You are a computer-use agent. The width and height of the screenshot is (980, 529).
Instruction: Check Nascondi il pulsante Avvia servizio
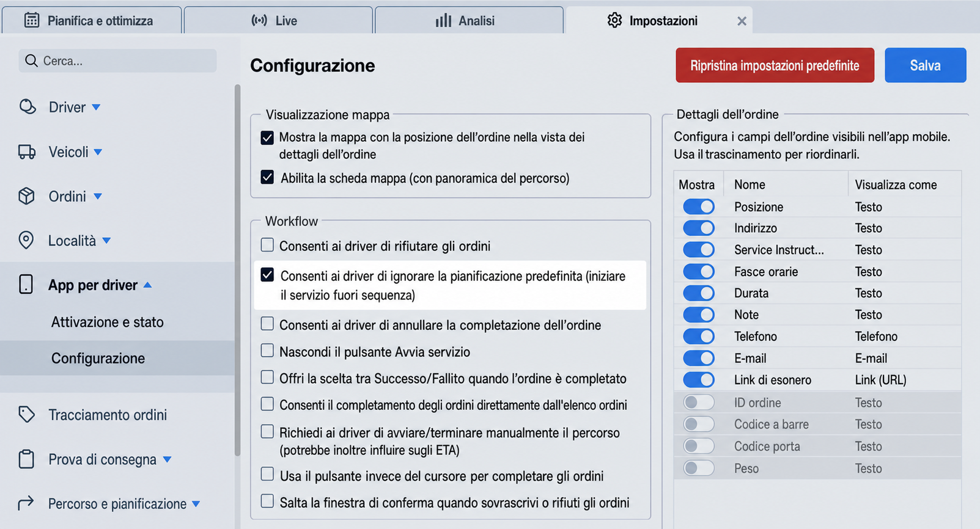click(267, 351)
